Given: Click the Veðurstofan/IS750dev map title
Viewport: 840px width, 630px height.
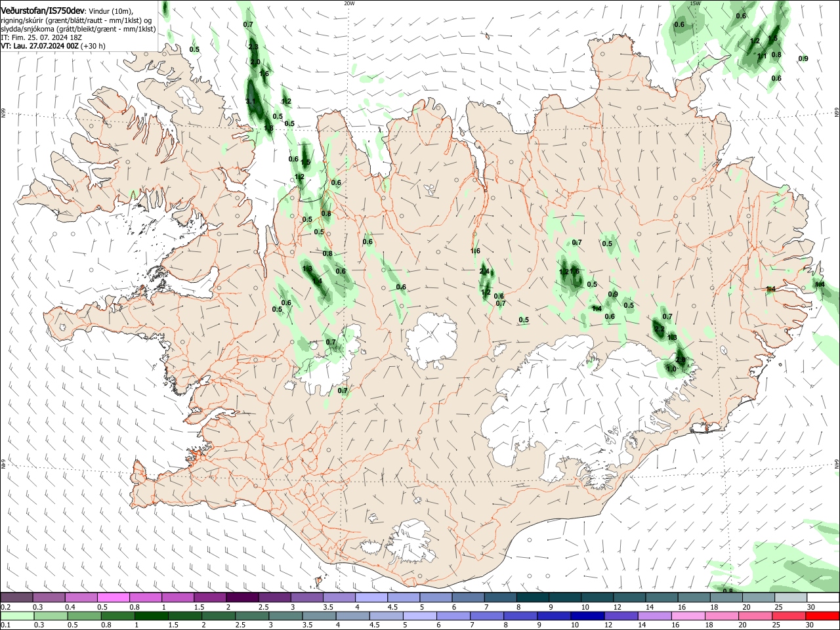Looking at the screenshot, I should pos(43,11).
